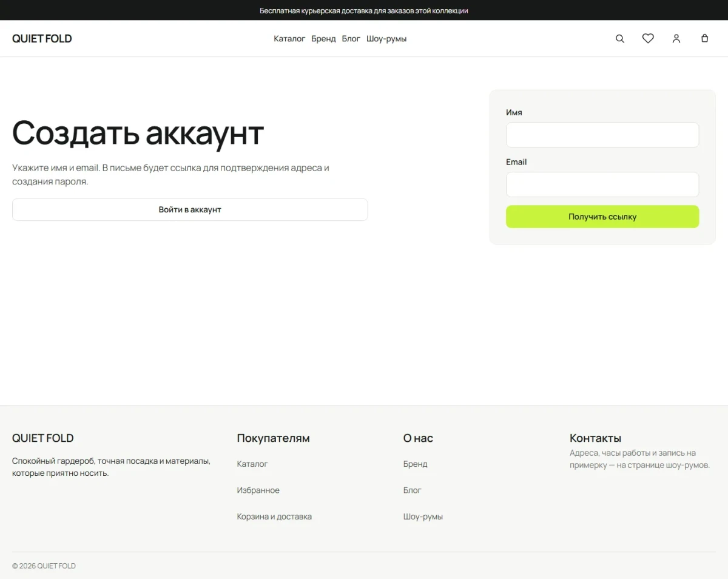728x579 pixels.
Task: Open the user account icon
Action: tap(676, 38)
